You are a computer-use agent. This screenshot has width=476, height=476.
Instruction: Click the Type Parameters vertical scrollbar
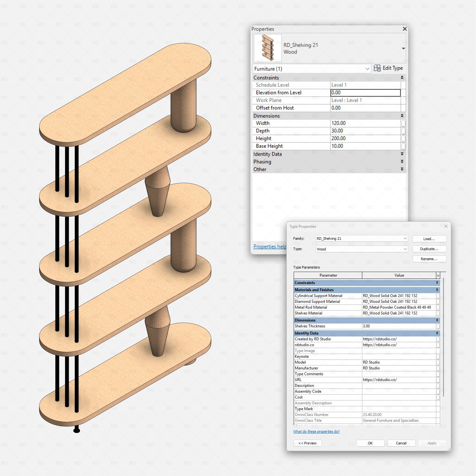[443, 337]
